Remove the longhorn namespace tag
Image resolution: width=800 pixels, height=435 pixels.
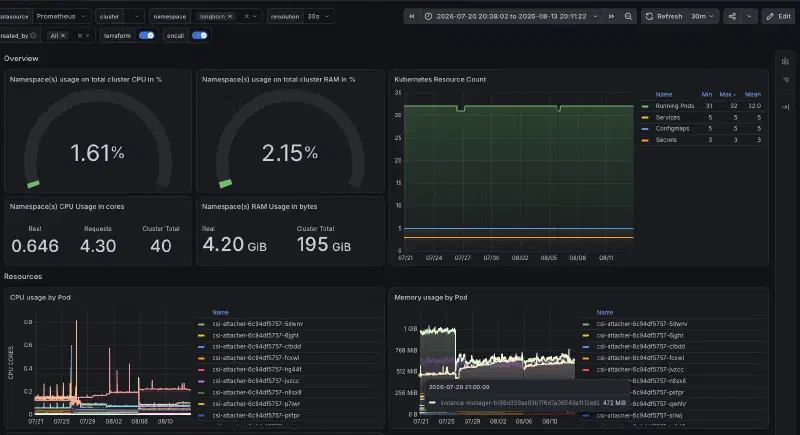(x=230, y=16)
